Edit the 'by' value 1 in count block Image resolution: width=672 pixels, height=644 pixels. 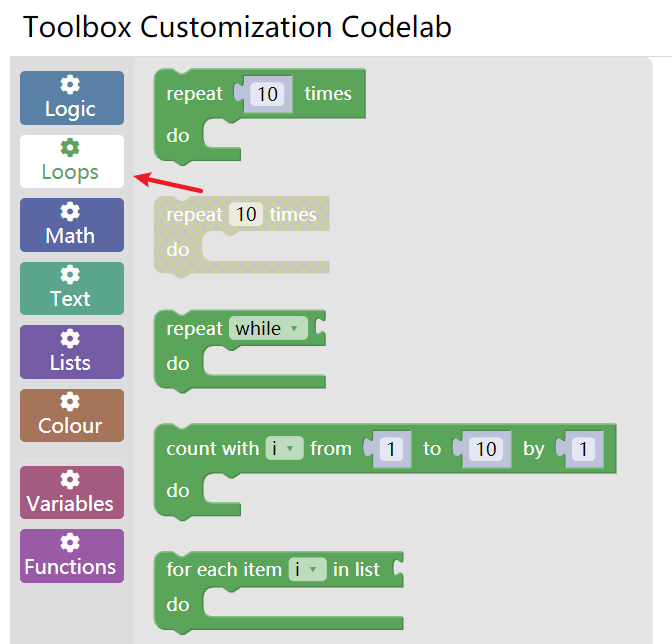[584, 449]
